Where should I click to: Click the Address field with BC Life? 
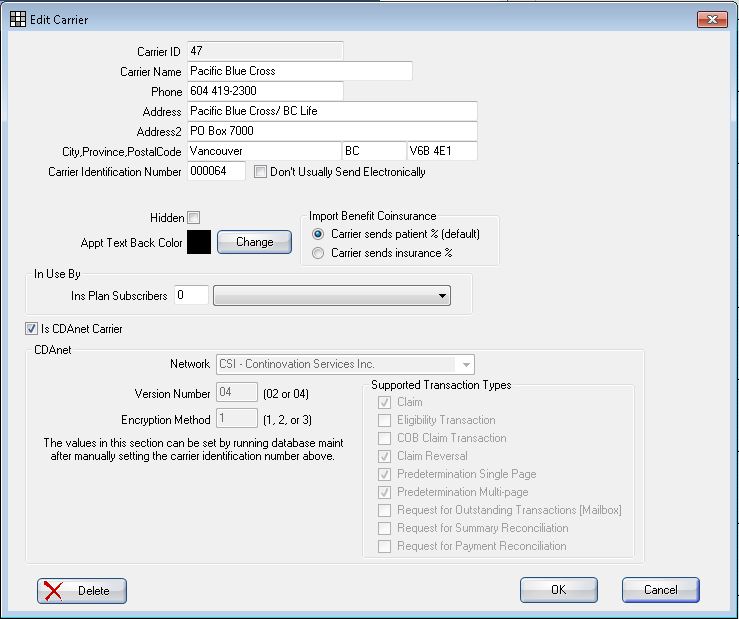point(332,111)
